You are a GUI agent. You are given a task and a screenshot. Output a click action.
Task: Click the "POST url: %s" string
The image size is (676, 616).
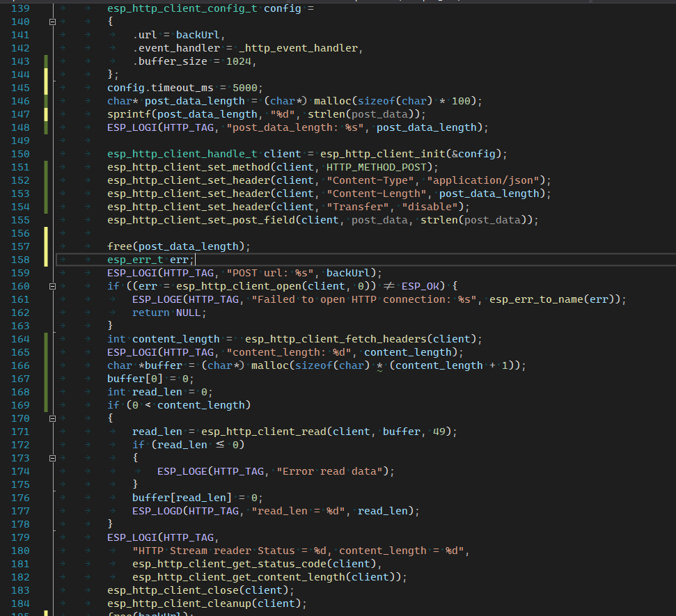270,274
